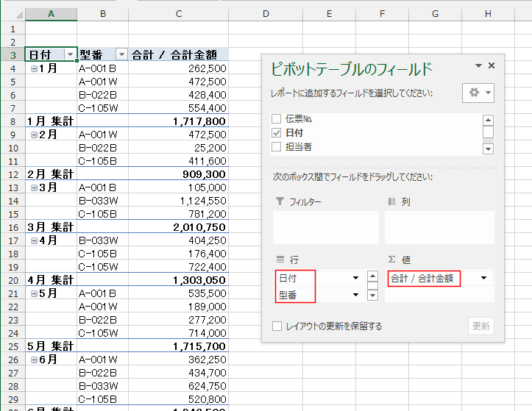The image size is (532, 411).
Task: Collapse the 1月 group with minus icon
Action: click(x=35, y=68)
